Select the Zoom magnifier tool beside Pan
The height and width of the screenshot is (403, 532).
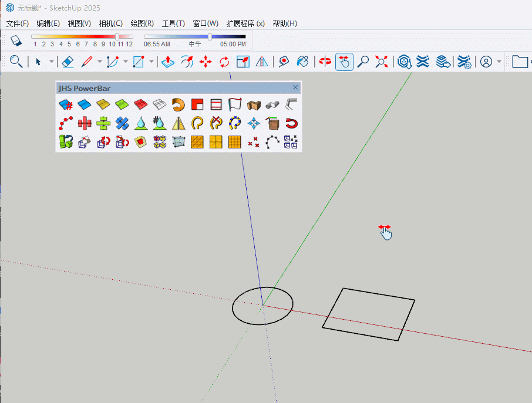363,62
